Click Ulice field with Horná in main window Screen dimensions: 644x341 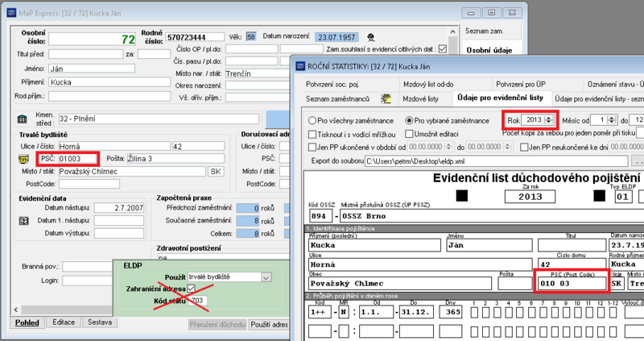tap(114, 146)
